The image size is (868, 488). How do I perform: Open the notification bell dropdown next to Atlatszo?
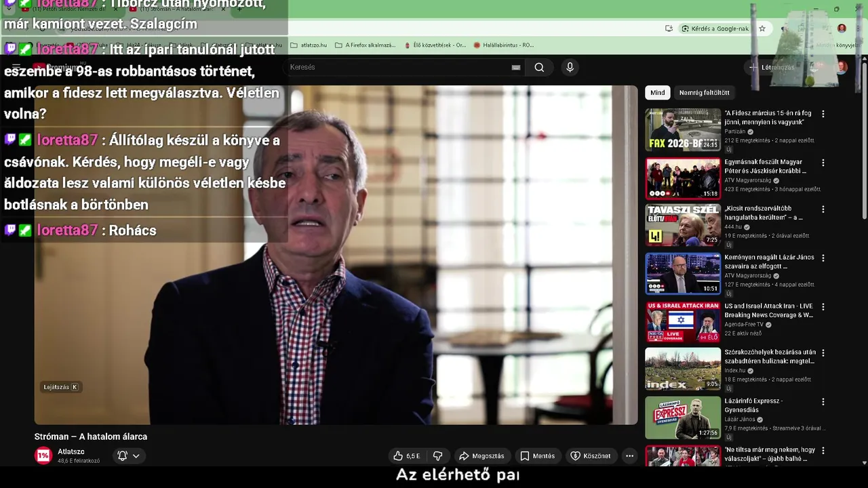tap(128, 456)
